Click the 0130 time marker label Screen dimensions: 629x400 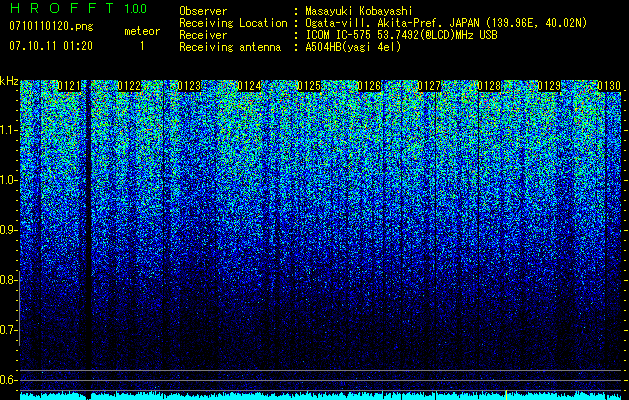(x=609, y=86)
